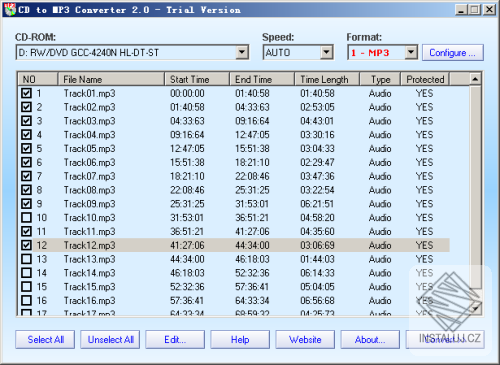Toggle the Track15.mp3 checkbox
Viewport: 500px width, 365px height.
[x=26, y=287]
